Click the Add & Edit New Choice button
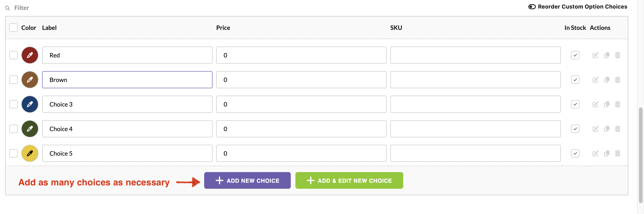The height and width of the screenshot is (214, 644). 349,180
